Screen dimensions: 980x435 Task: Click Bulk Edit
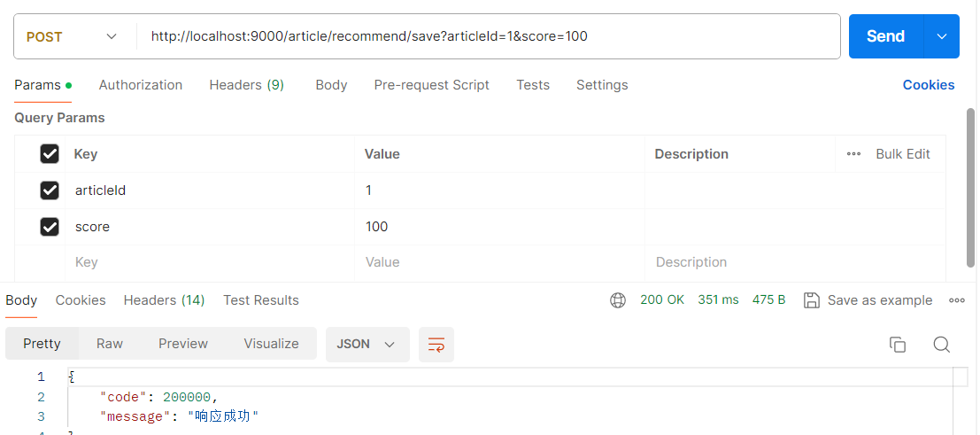point(903,154)
